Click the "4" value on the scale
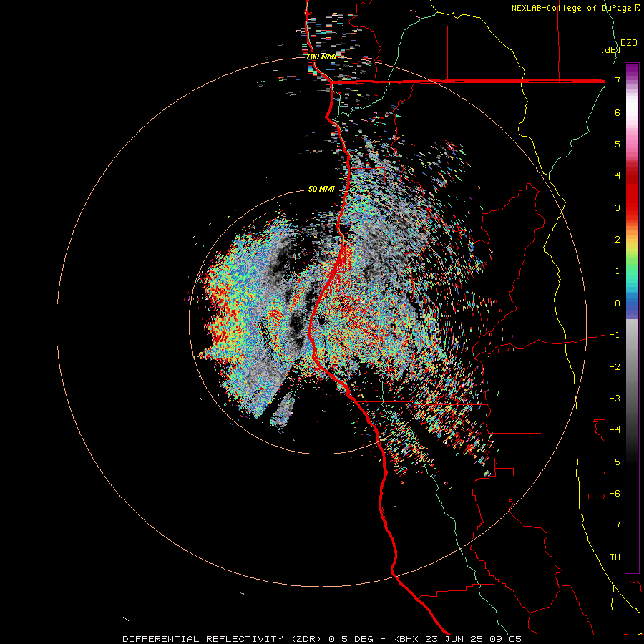The width and height of the screenshot is (644, 644). [x=618, y=176]
